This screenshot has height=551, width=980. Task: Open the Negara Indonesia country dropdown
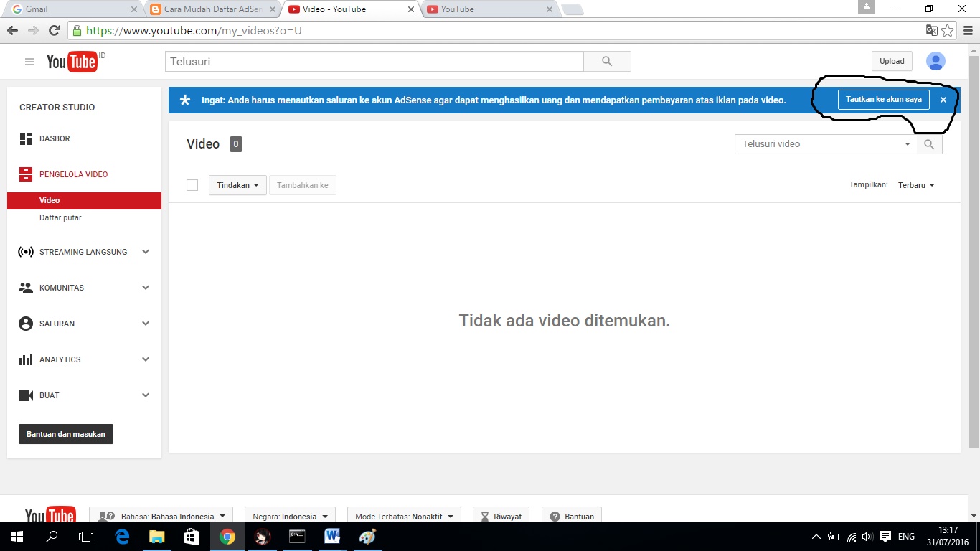point(290,516)
